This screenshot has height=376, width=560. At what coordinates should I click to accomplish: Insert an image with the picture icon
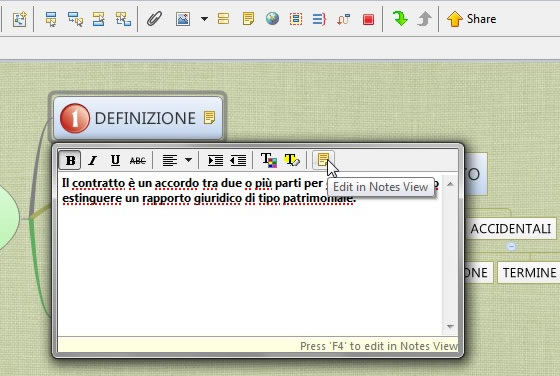[x=183, y=19]
